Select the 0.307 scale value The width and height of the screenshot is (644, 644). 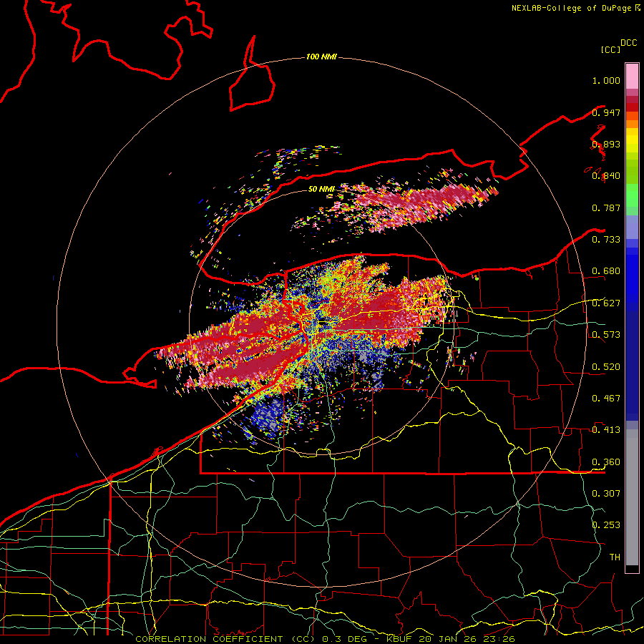coord(606,494)
